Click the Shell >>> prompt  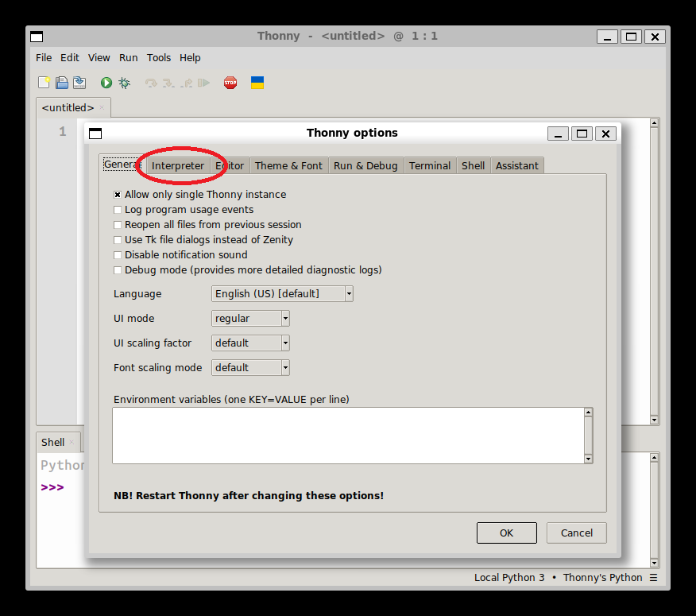[x=52, y=487]
